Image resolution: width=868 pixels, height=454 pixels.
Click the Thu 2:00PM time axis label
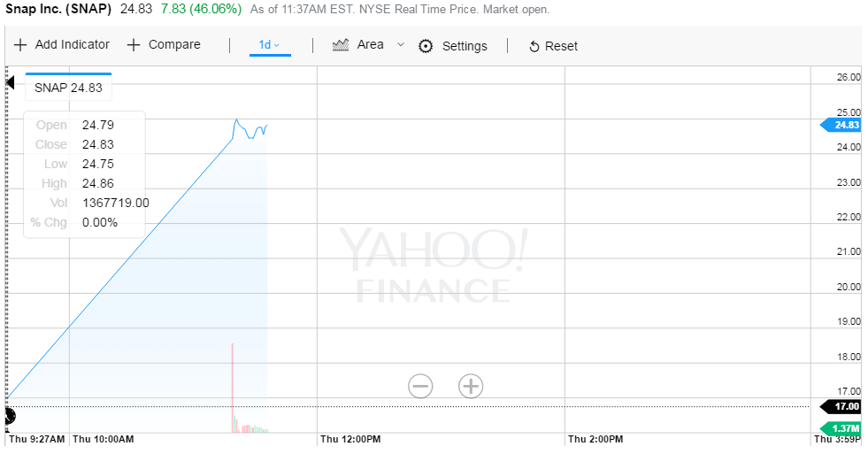click(595, 439)
